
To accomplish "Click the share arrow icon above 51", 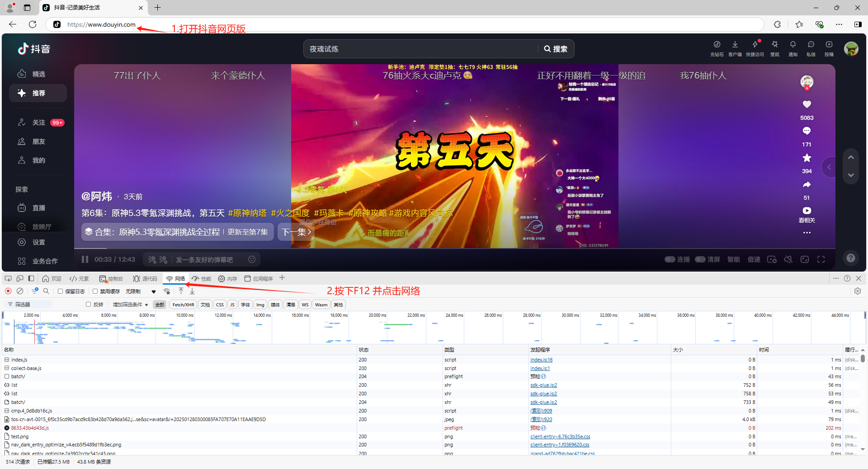I will (807, 184).
